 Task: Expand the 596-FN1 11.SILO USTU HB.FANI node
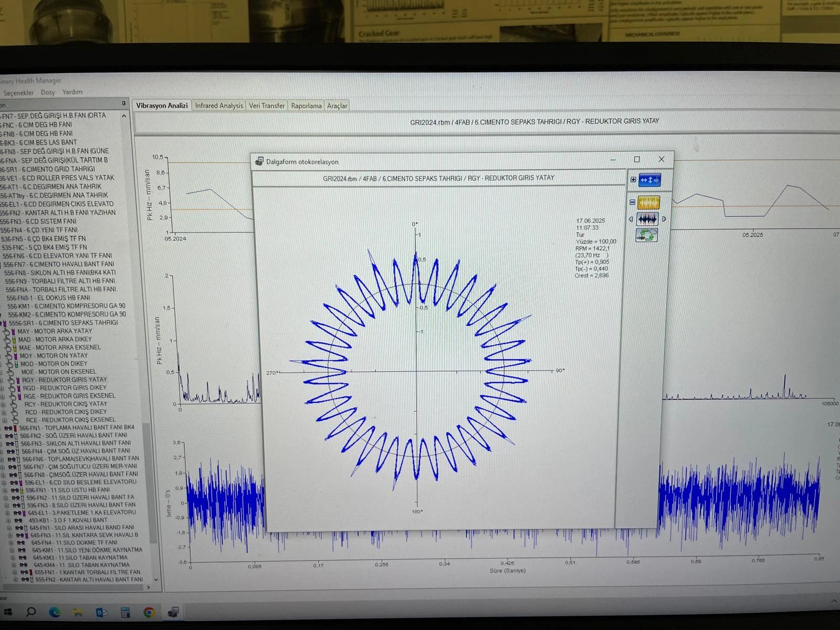tap(6, 490)
